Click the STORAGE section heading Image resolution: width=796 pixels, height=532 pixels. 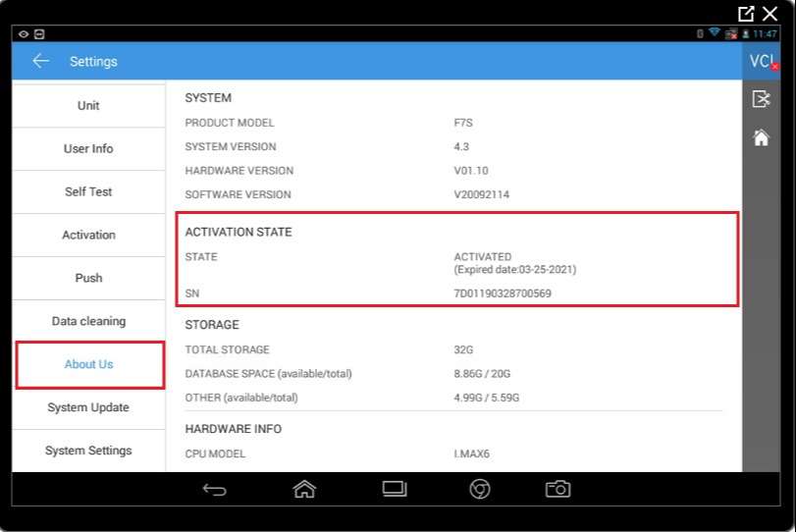tap(212, 325)
